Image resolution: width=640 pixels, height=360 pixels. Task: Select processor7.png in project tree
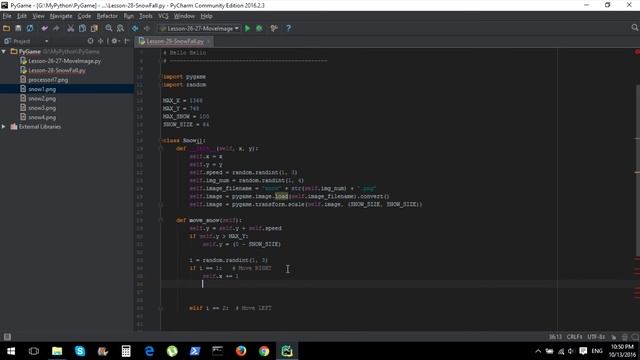pyautogui.click(x=48, y=80)
